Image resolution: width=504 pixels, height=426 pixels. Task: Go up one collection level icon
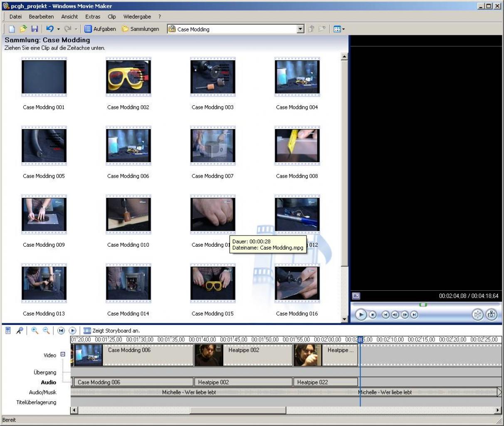coord(311,29)
